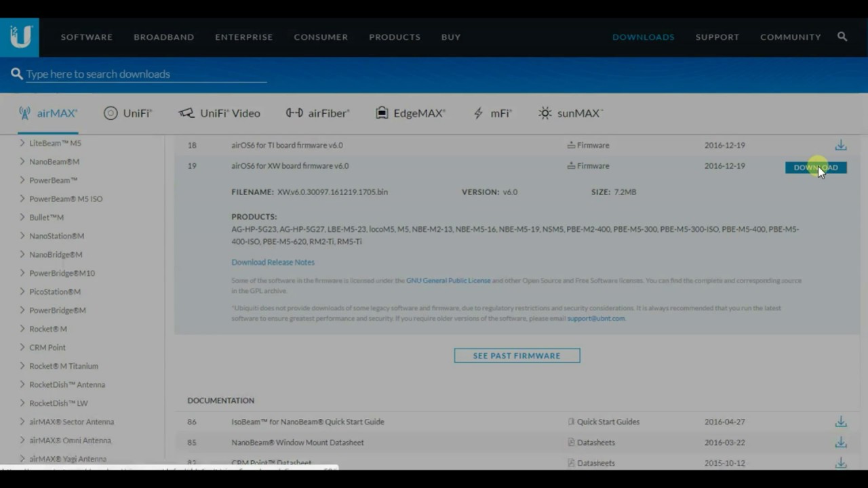
Task: Open COMMUNITY in top navigation
Action: click(x=791, y=37)
